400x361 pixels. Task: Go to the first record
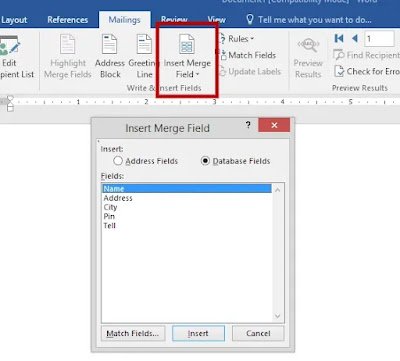coord(339,39)
